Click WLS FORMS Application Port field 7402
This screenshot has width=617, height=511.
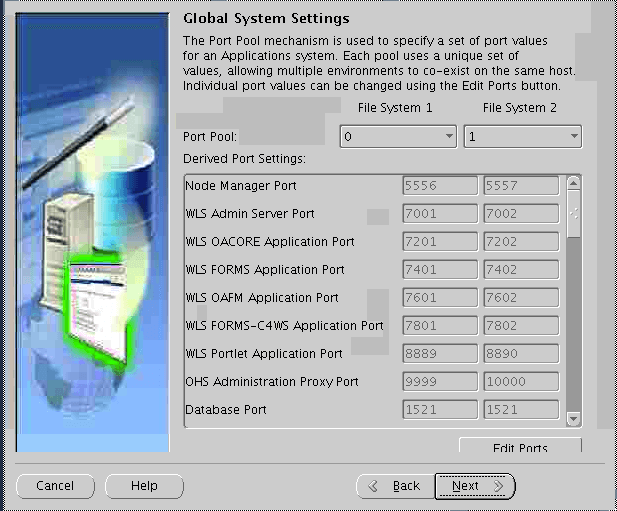coord(520,270)
